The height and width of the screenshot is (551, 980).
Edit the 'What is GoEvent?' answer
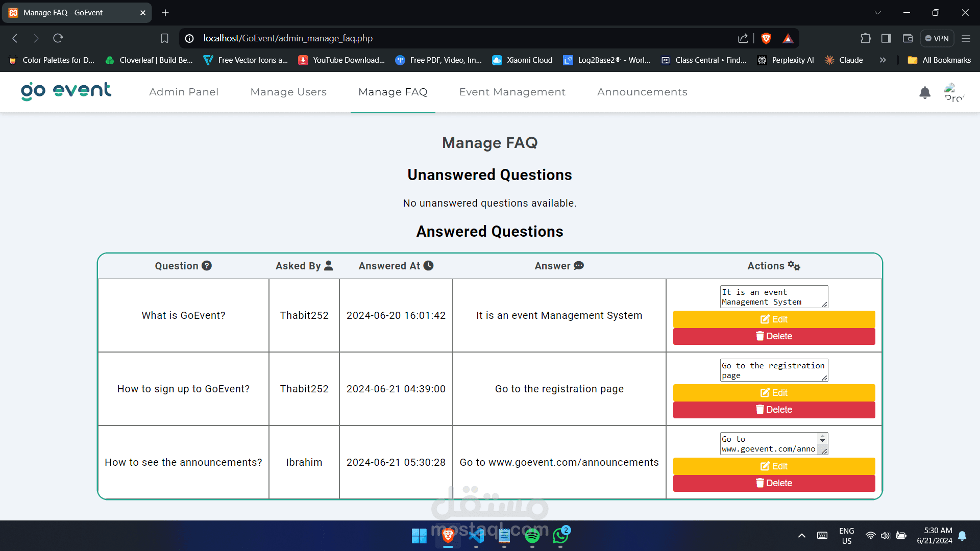tap(774, 319)
